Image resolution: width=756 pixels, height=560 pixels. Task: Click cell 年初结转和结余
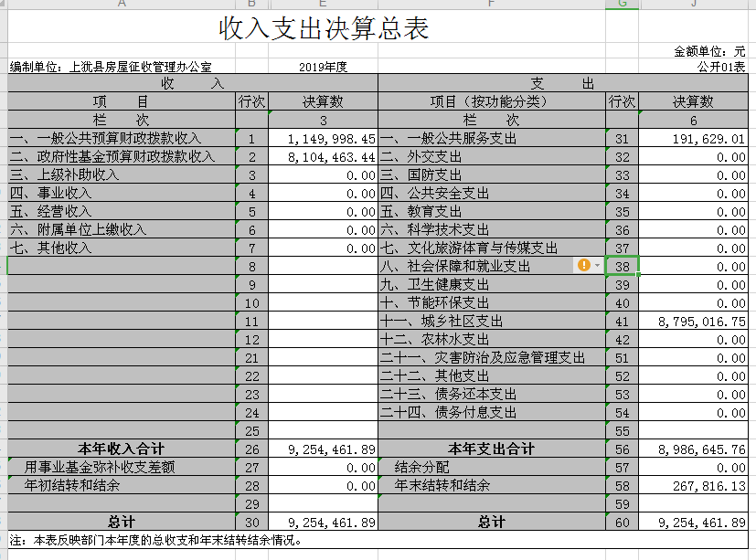[x=122, y=485]
